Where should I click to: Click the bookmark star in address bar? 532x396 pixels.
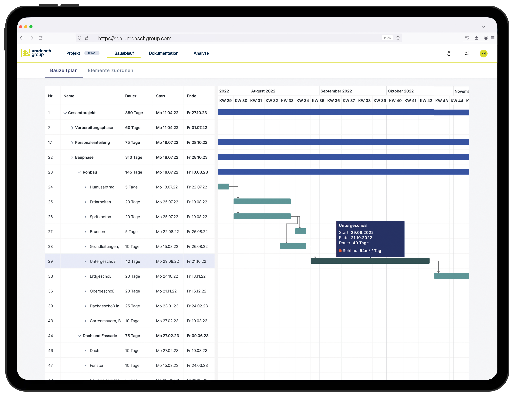(x=398, y=38)
